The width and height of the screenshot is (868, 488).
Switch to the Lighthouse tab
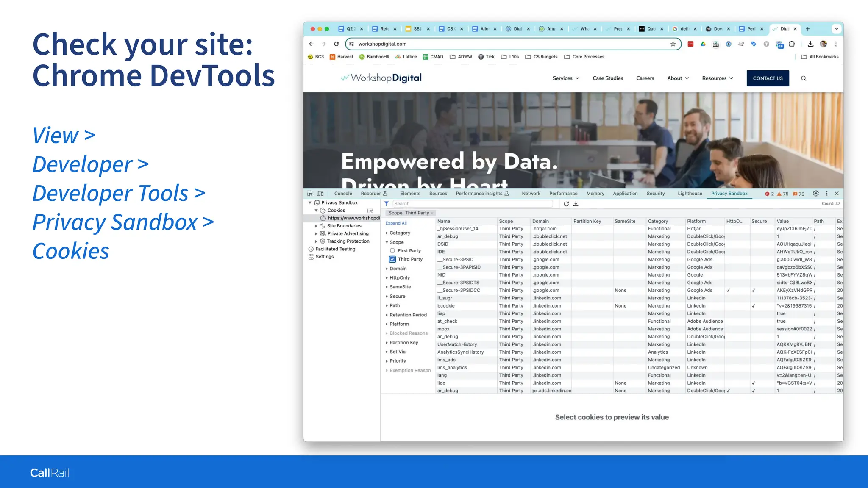pyautogui.click(x=690, y=194)
